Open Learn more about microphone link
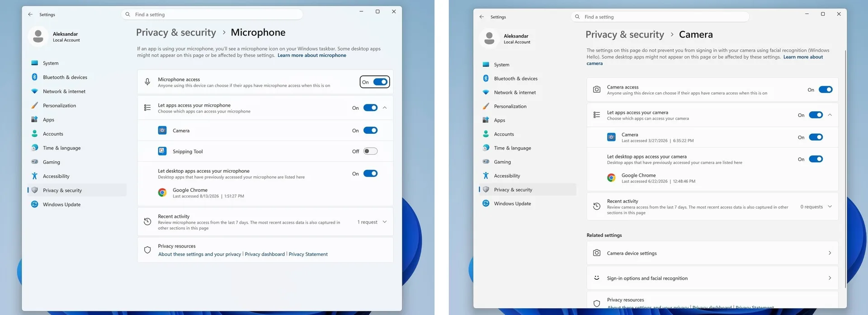The image size is (868, 315). [312, 55]
